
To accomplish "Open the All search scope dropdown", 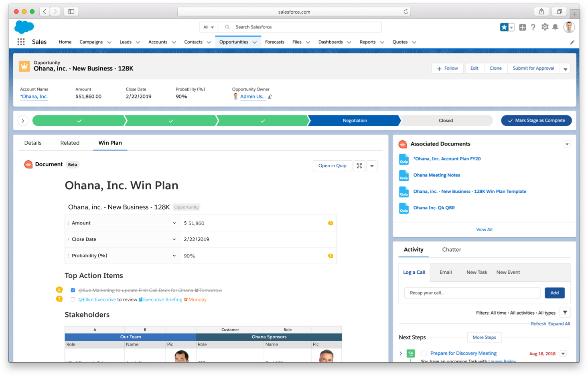I will click(208, 27).
